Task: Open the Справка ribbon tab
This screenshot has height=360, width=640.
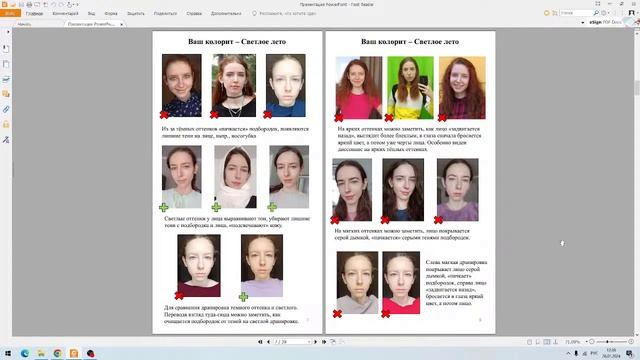Action: pyautogui.click(x=194, y=13)
